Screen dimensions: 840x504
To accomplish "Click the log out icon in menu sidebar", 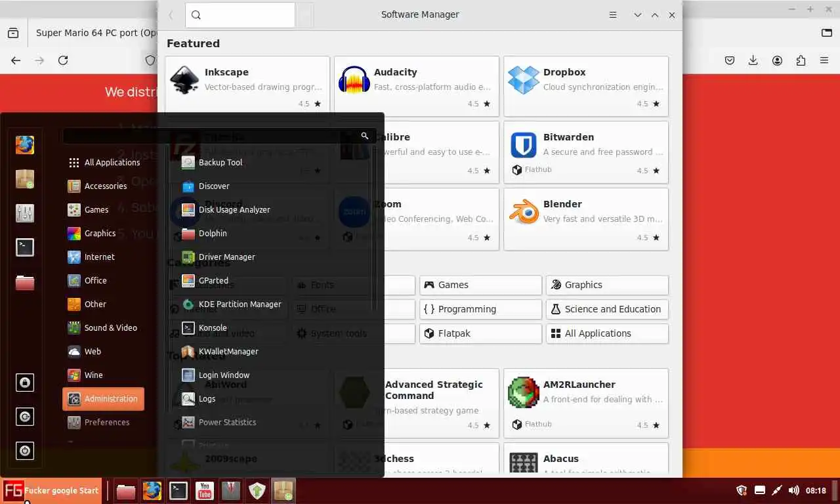I will pos(25,417).
